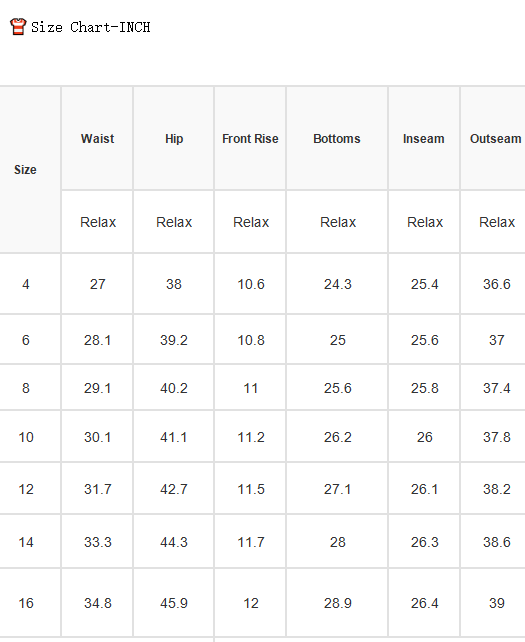This screenshot has width=525, height=642.
Task: Click the Bottoms column header
Action: (x=337, y=138)
